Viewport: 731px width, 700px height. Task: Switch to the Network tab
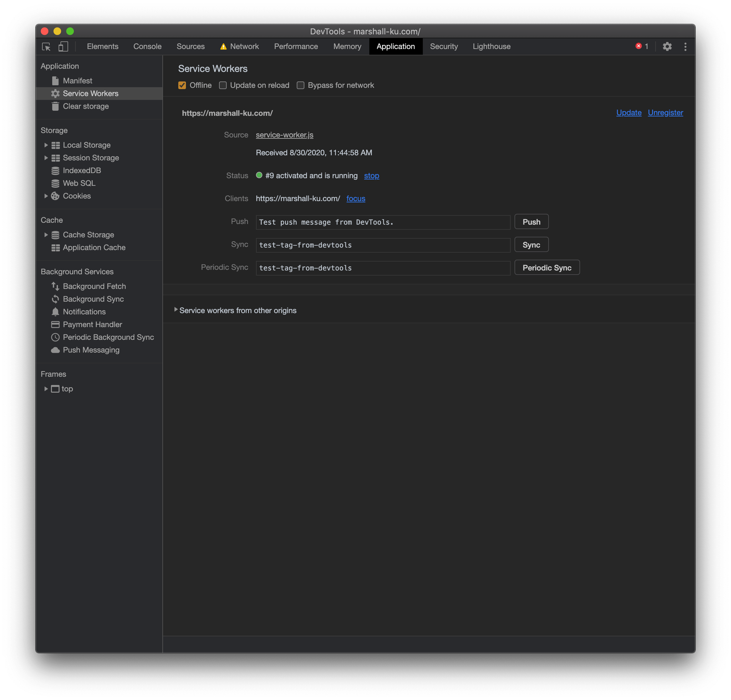click(x=244, y=46)
